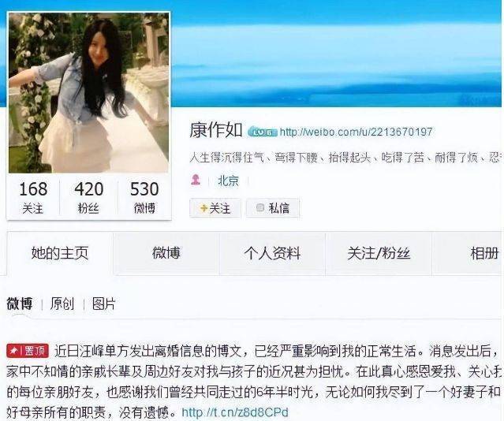Open the 个人资料 profile tab
Image resolution: width=504 pixels, height=421 pixels.
click(x=272, y=253)
